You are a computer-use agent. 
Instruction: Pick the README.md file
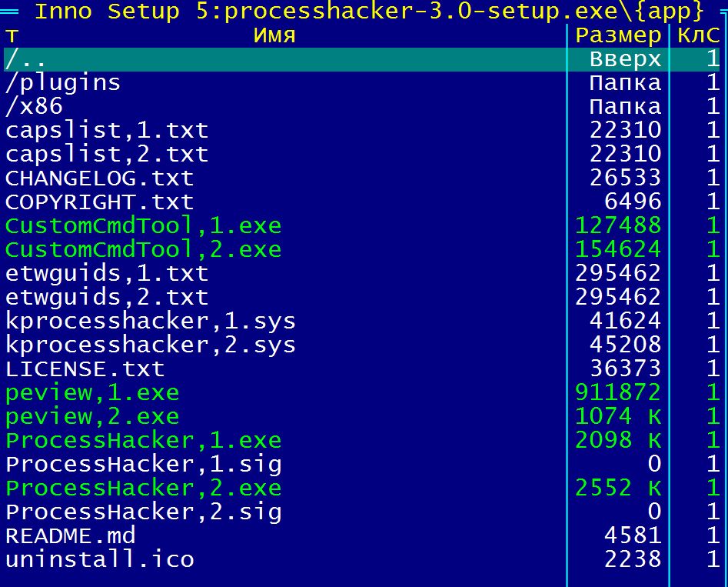(71, 536)
